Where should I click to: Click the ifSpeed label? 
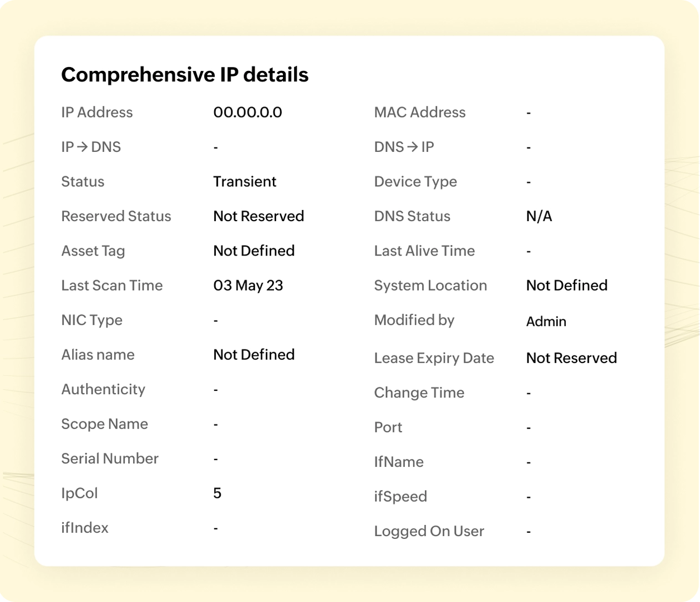(x=400, y=497)
